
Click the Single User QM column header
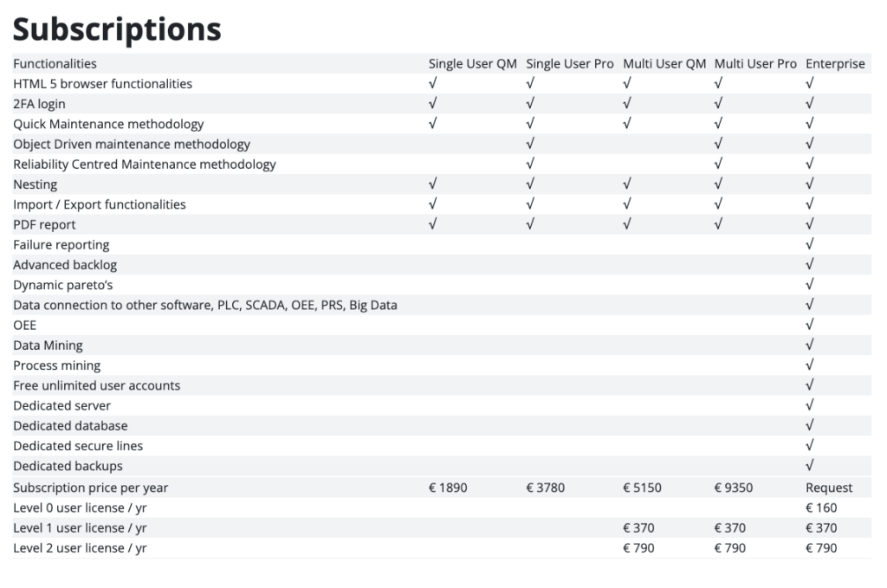point(472,64)
